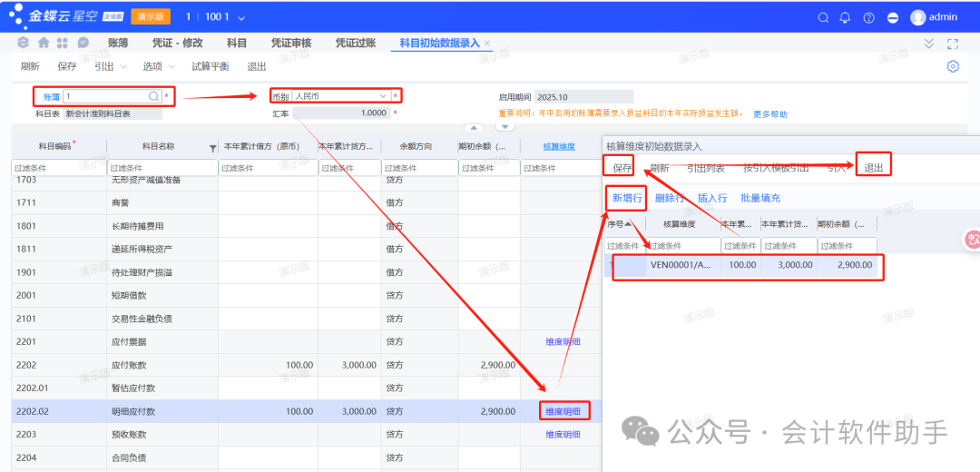
Task: Click the help question mark icon
Action: (x=868, y=17)
